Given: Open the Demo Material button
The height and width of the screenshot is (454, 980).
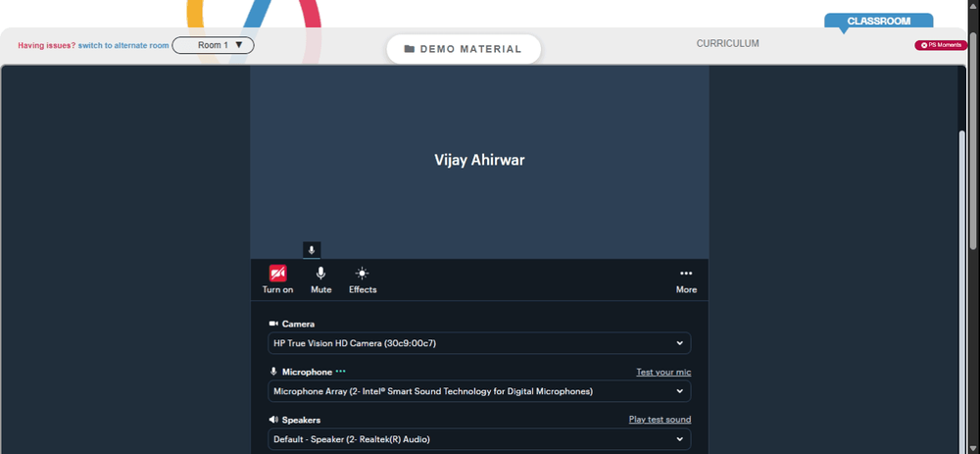Looking at the screenshot, I should pos(464,49).
